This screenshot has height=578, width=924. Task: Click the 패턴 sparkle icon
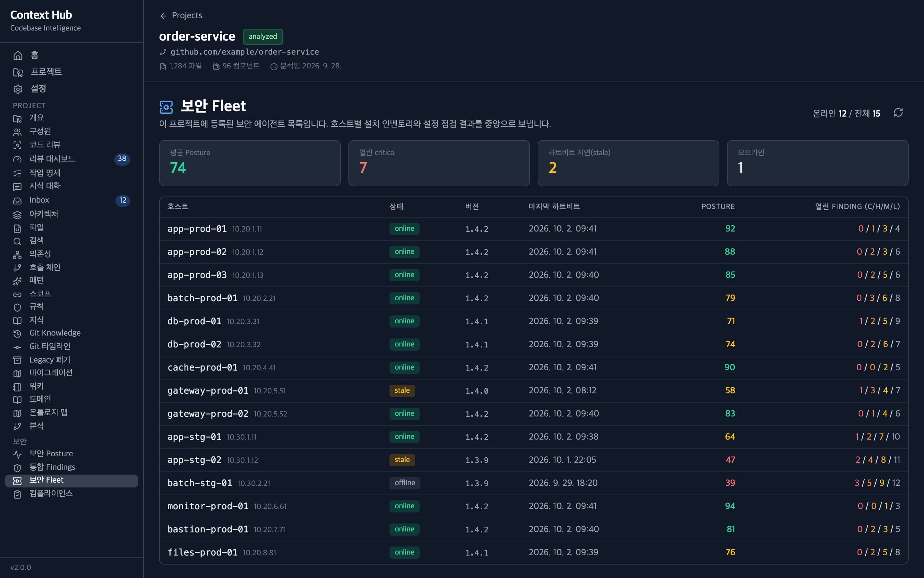click(17, 281)
